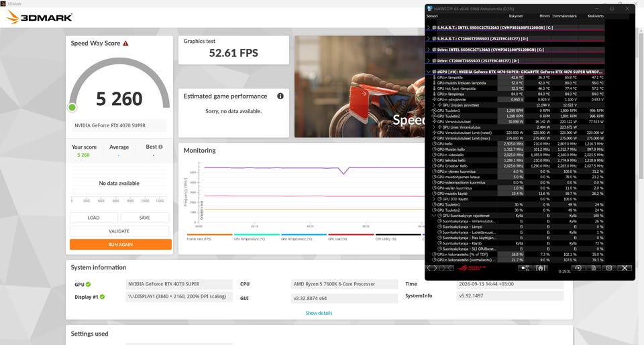
Task: Expand S.M.A.R.T. CT2000T705SSD3 sensor group
Action: point(429,39)
